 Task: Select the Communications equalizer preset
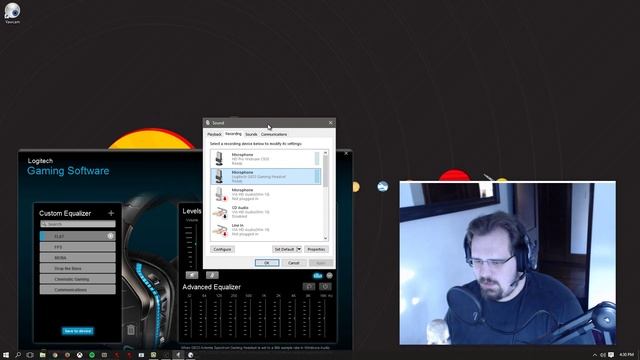pos(78,289)
